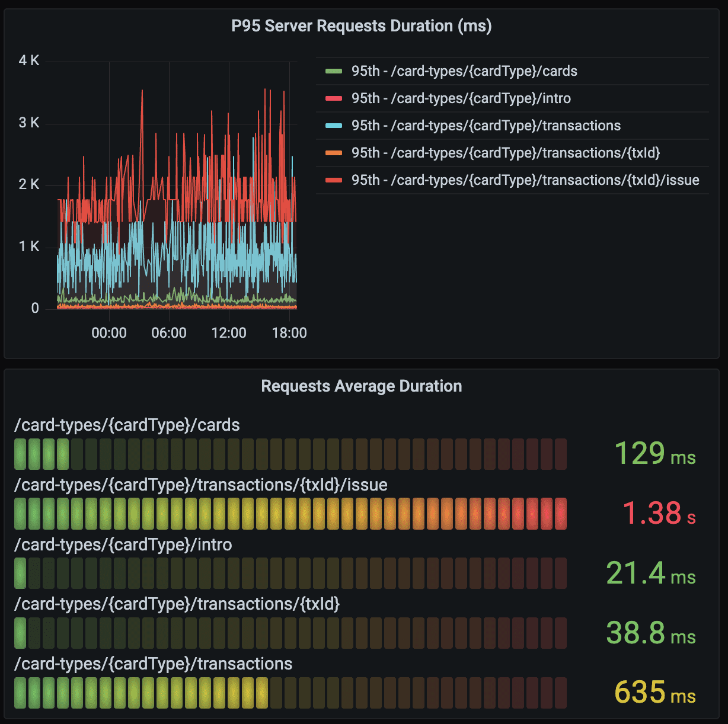Click the color swatch beside 95th intro legend entry
The image size is (728, 724).
point(334,98)
